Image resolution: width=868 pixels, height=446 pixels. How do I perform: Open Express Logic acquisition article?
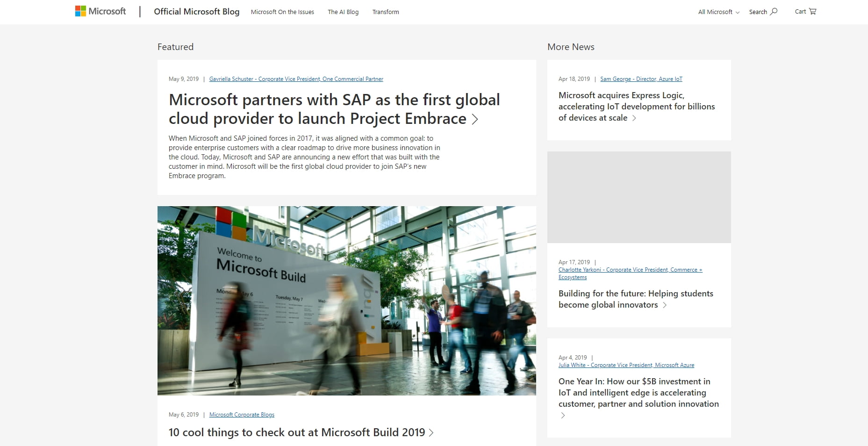click(x=637, y=107)
